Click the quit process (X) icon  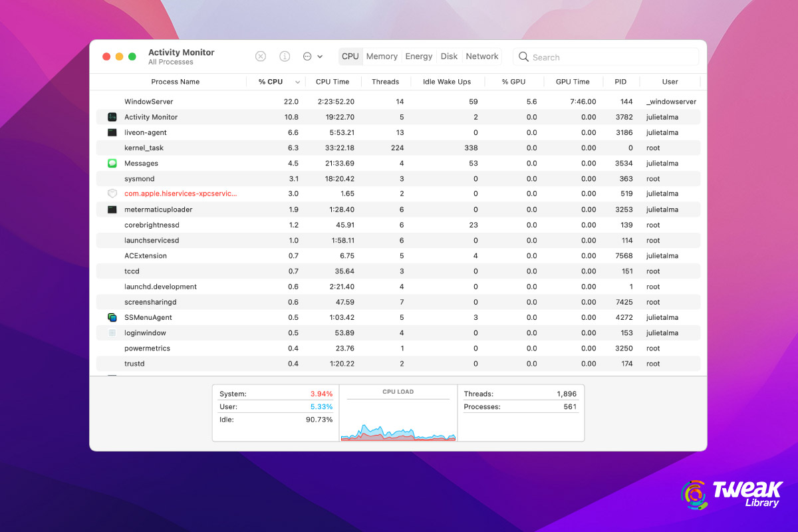[x=261, y=56]
